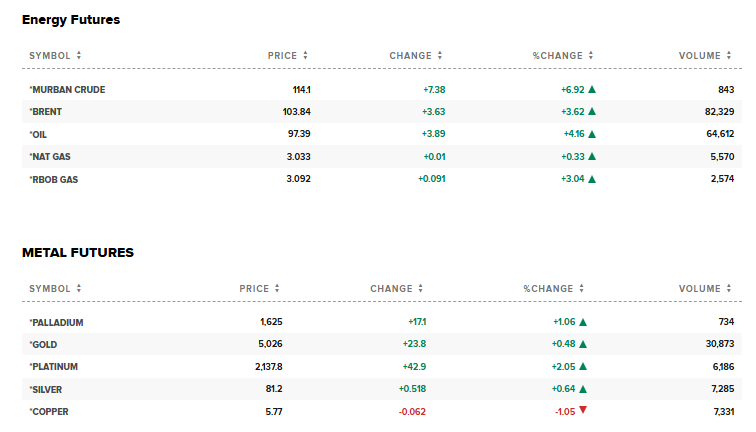Sort Metal Futures by %Change arrows
The height and width of the screenshot is (432, 756).
tap(581, 288)
